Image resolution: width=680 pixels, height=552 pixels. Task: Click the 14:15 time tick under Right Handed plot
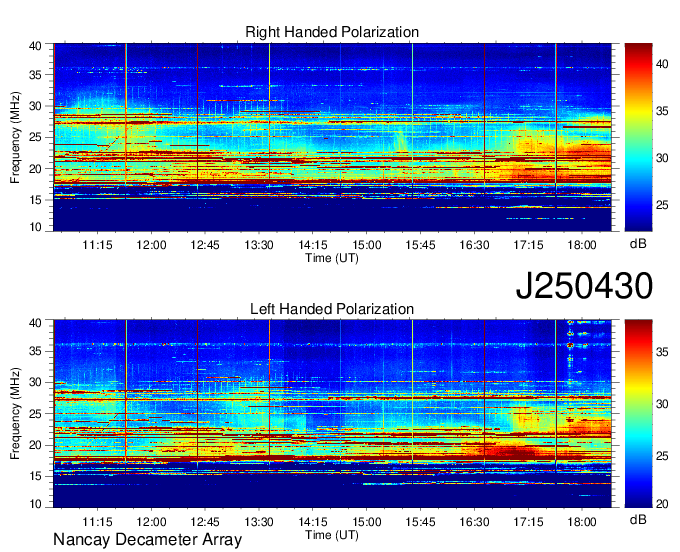pyautogui.click(x=313, y=245)
